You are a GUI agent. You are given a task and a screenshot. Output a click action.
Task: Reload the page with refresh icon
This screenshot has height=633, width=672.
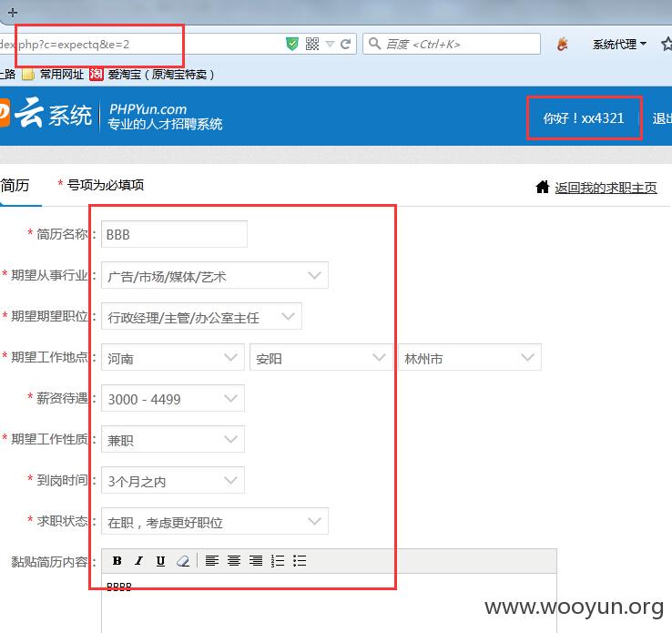[x=345, y=44]
